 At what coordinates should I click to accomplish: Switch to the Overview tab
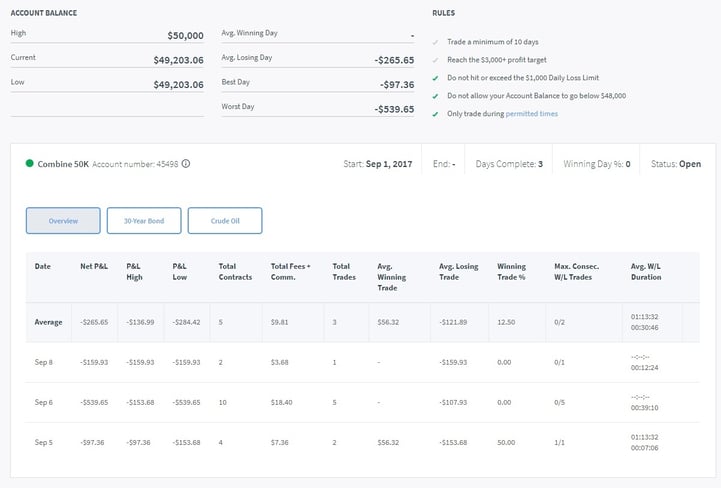(x=63, y=220)
